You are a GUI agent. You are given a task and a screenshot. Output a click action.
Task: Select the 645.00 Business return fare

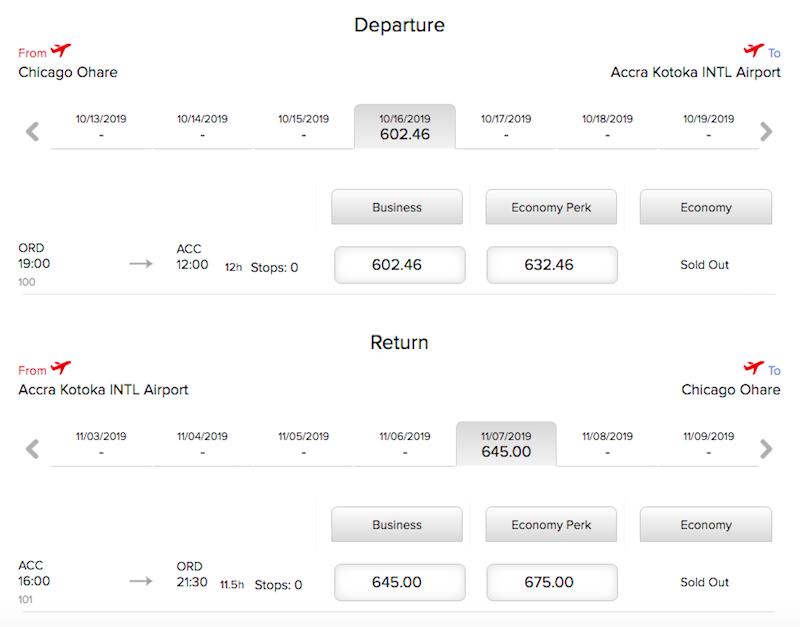399,582
